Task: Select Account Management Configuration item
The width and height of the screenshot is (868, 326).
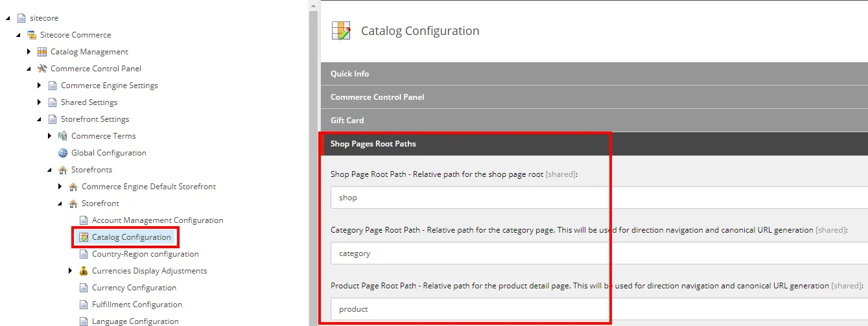Action: (158, 220)
